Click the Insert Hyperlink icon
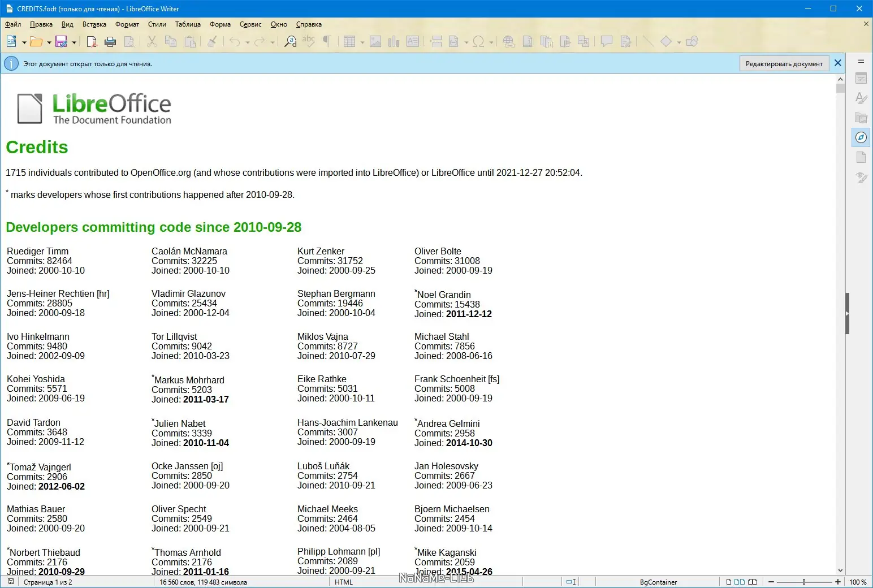873x588 pixels. click(x=509, y=41)
